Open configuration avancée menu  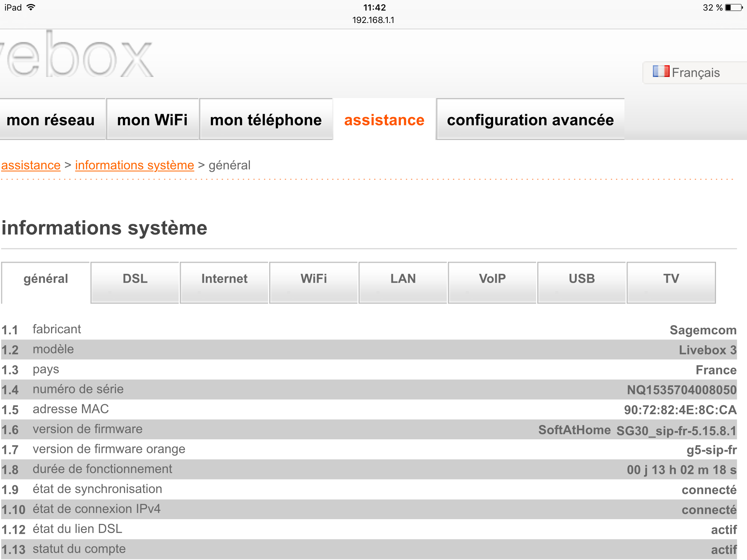tap(530, 120)
